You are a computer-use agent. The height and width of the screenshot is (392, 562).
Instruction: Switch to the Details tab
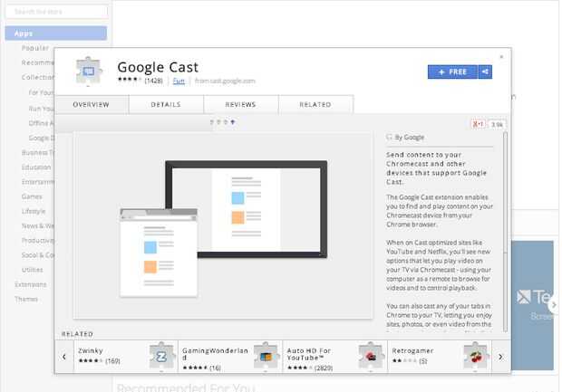(166, 104)
